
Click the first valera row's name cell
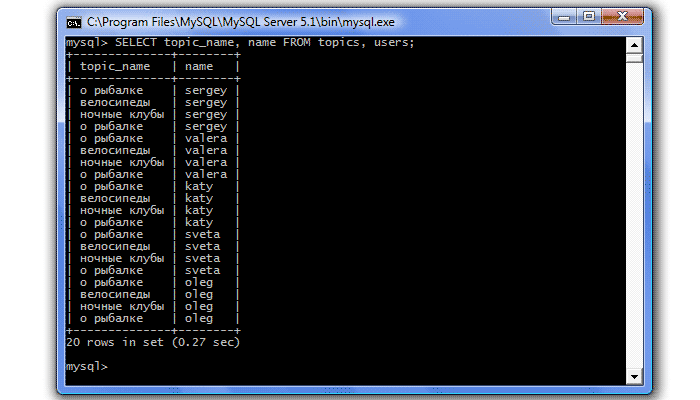pyautogui.click(x=206, y=138)
